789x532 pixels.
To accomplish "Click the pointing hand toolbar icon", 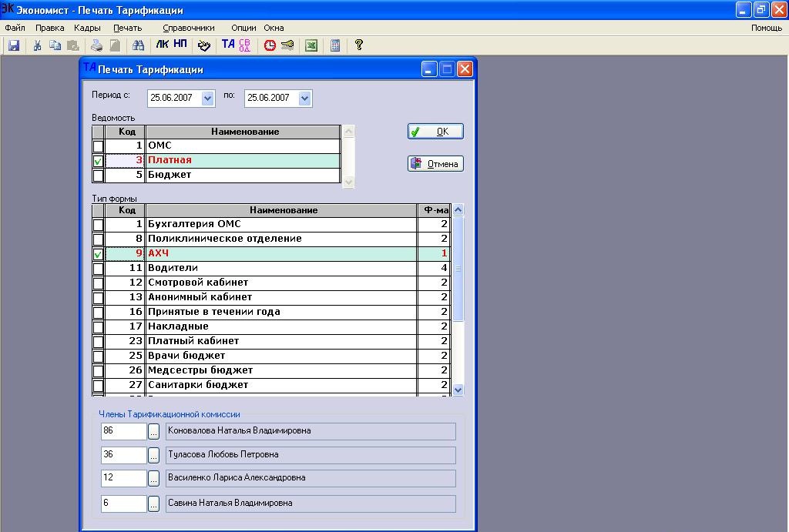I will pyautogui.click(x=203, y=45).
